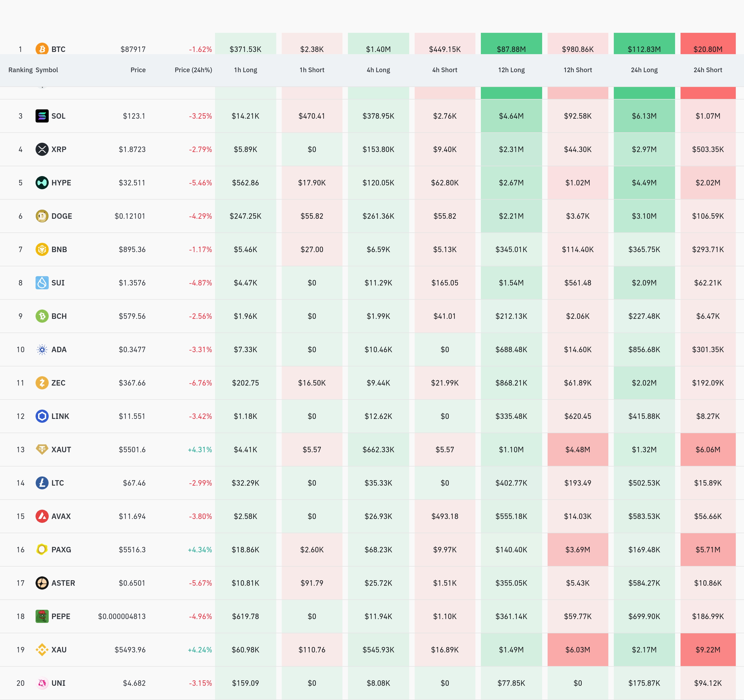
Task: Sort by the 12h Long column header
Action: [511, 70]
